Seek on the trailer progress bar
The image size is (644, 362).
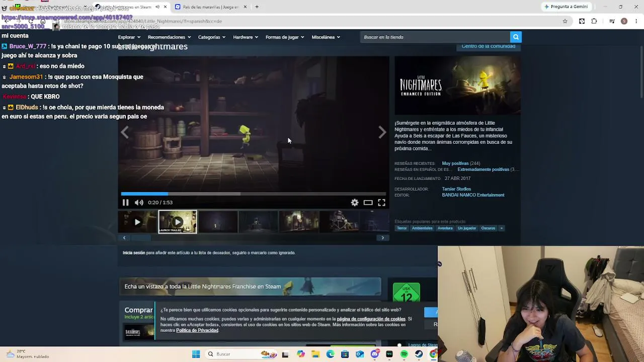pyautogui.click(x=254, y=194)
